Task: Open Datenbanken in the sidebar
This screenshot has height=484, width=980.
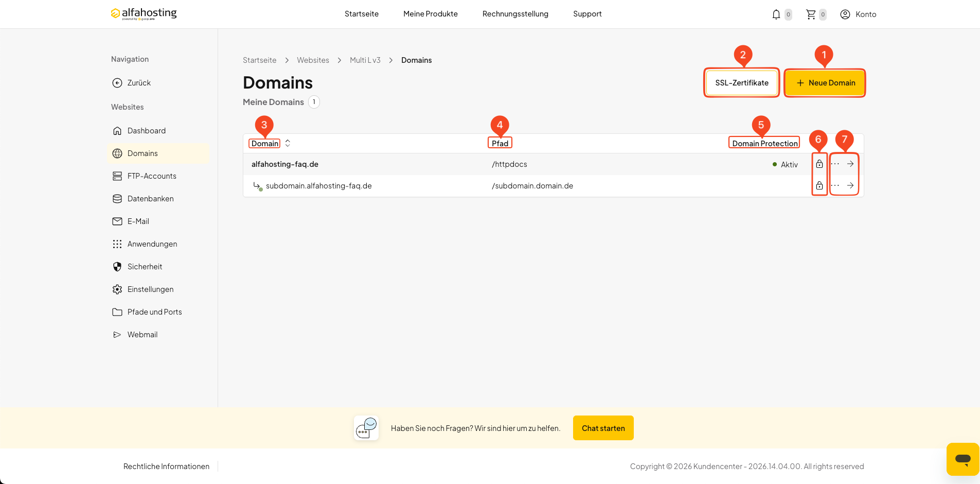Action: [158, 199]
